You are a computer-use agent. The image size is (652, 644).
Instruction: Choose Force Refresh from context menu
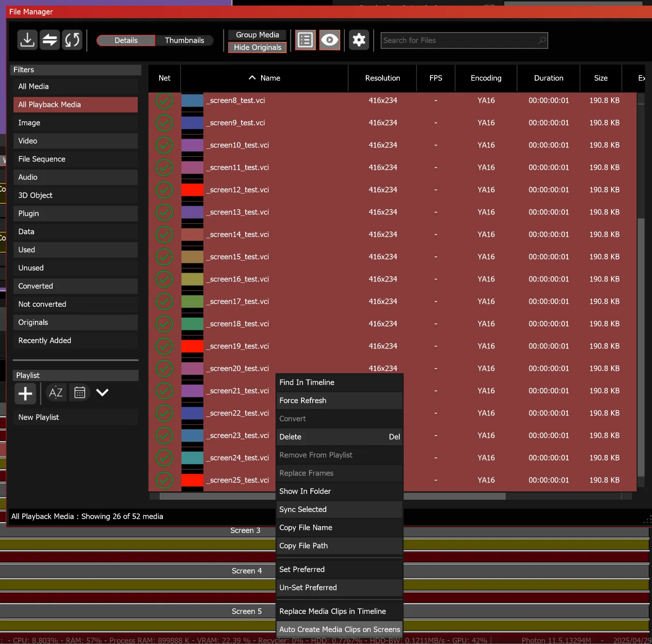(x=339, y=401)
